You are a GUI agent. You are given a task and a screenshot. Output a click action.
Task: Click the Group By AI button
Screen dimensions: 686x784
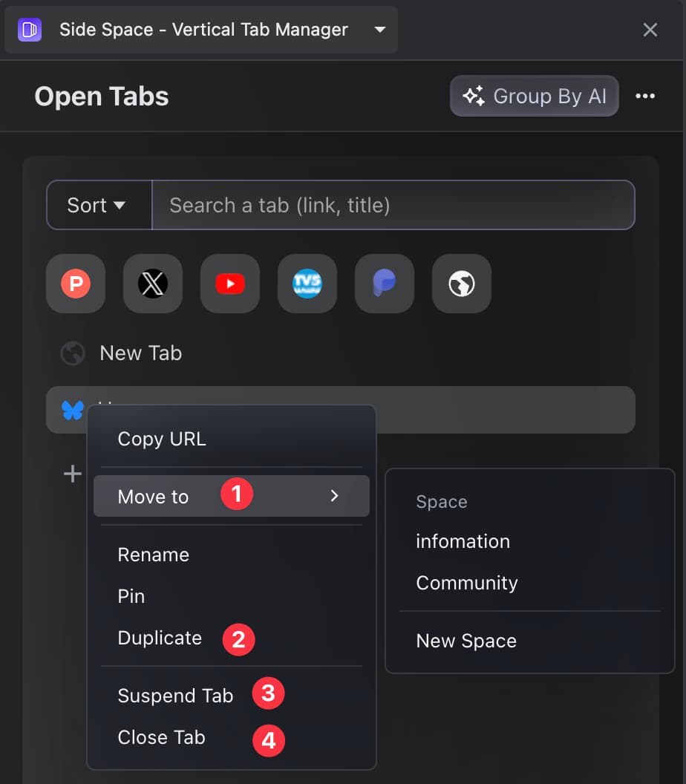click(534, 96)
